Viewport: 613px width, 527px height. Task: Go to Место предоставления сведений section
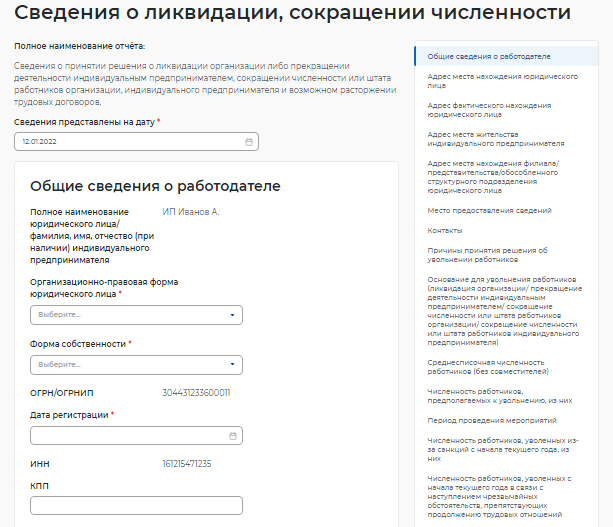coord(489,211)
